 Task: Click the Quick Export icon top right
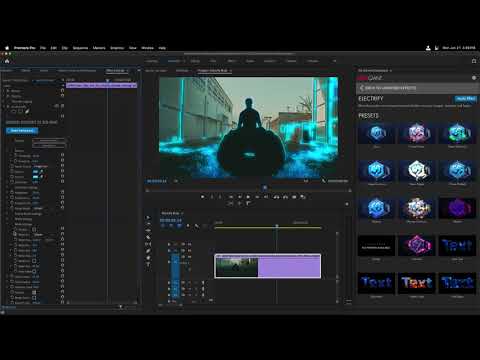tap(474, 61)
